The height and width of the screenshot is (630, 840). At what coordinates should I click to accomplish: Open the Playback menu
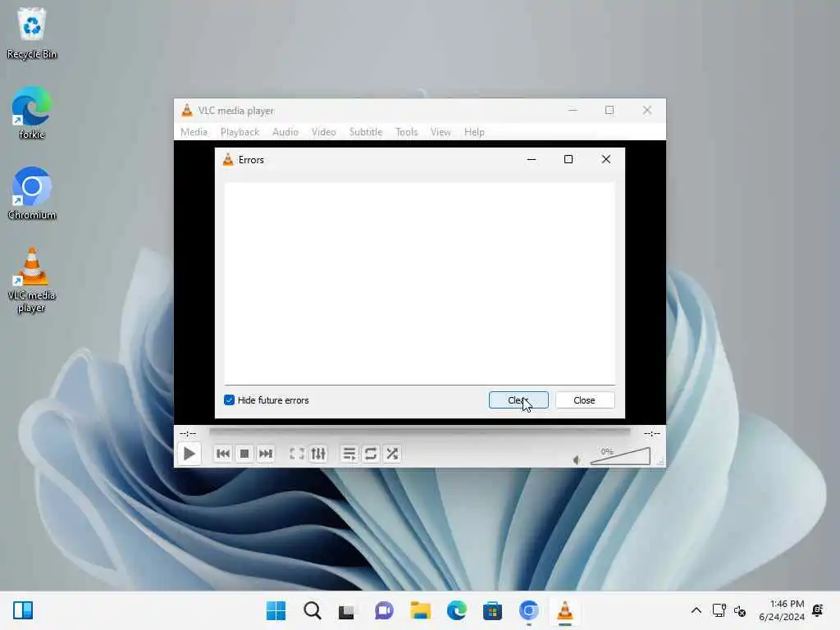240,132
